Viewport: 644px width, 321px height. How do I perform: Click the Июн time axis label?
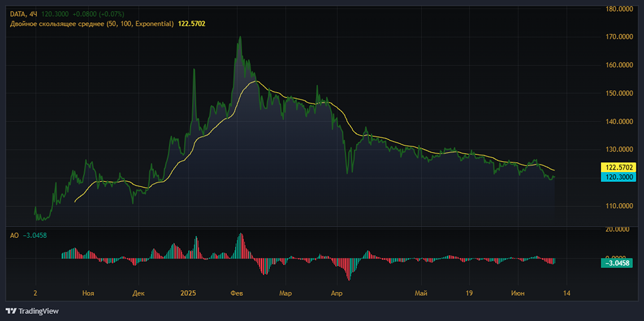click(518, 293)
